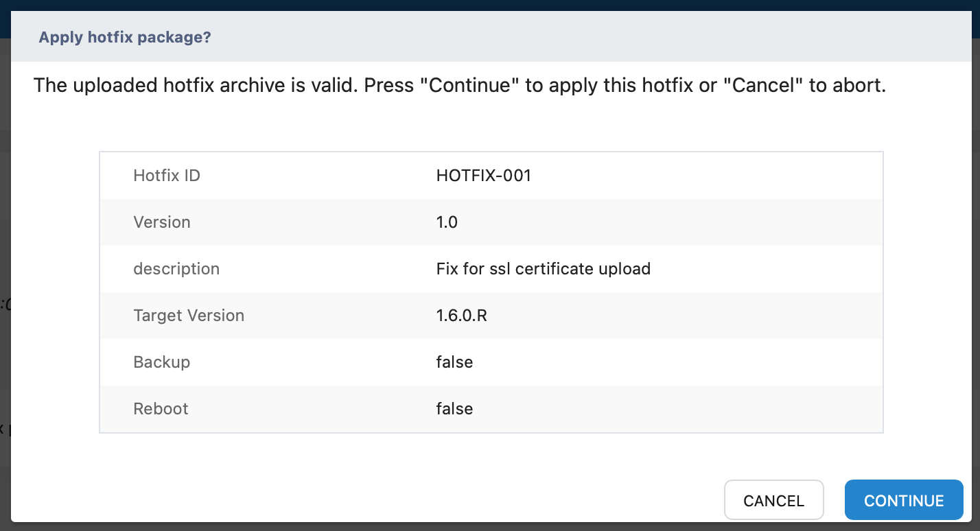Click the HOTFIX-001 value
The image size is (980, 531).
484,176
